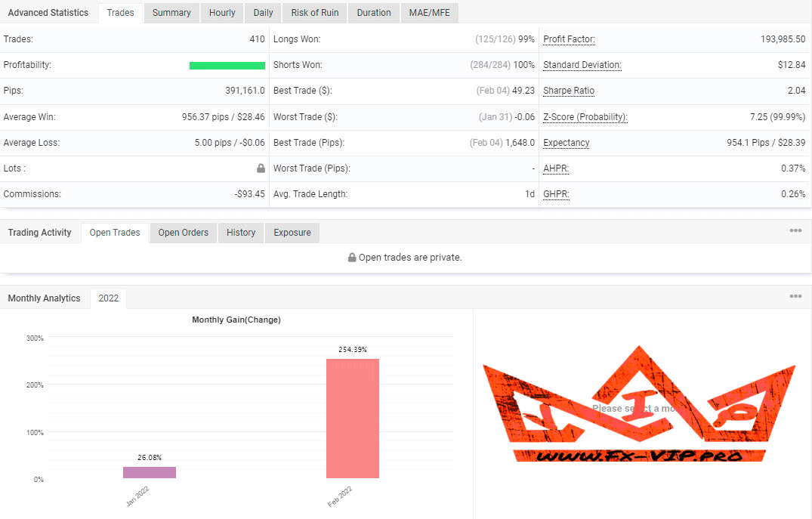Go to the MAE/MFE tab

pyautogui.click(x=429, y=13)
